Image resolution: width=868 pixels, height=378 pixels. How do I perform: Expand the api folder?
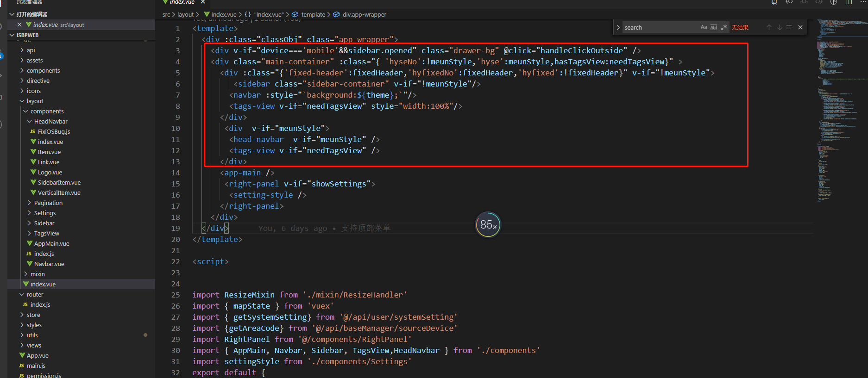(x=22, y=50)
